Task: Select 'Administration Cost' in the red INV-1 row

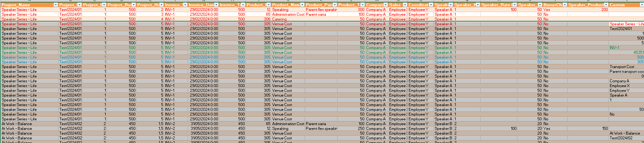Action: [288, 14]
